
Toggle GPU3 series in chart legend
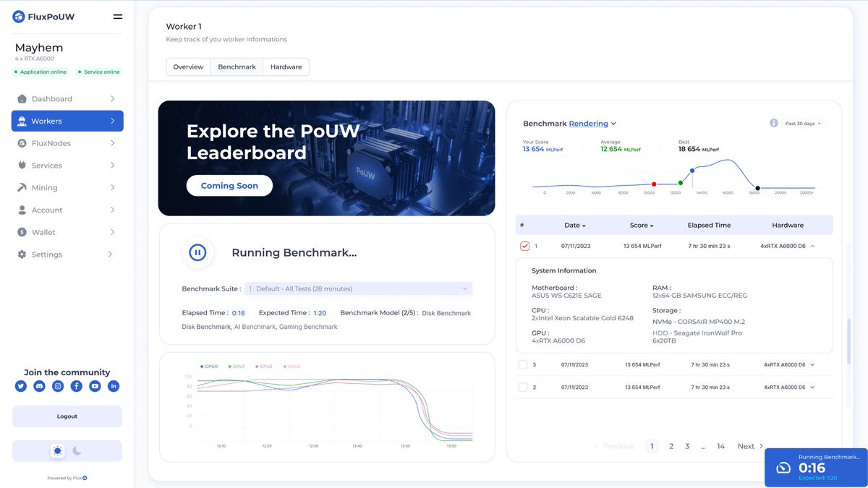(x=292, y=367)
